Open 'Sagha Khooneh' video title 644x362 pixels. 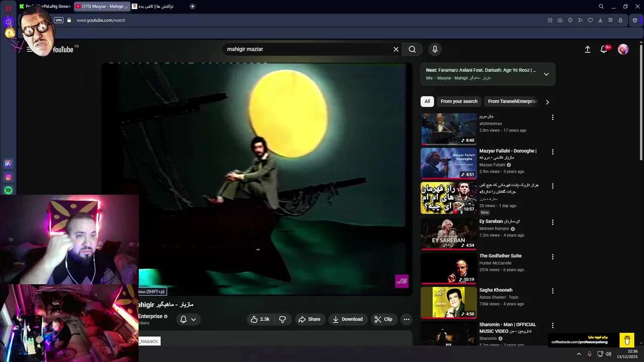pos(496,290)
